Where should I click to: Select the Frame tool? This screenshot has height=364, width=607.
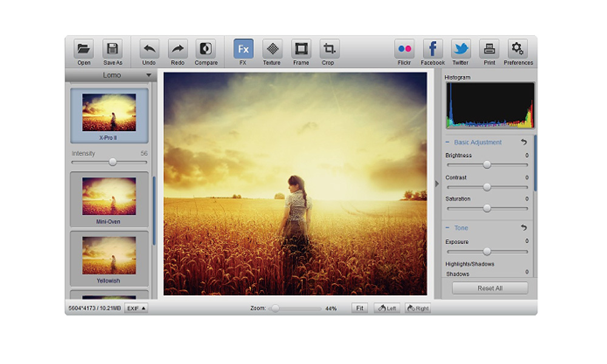pyautogui.click(x=300, y=49)
